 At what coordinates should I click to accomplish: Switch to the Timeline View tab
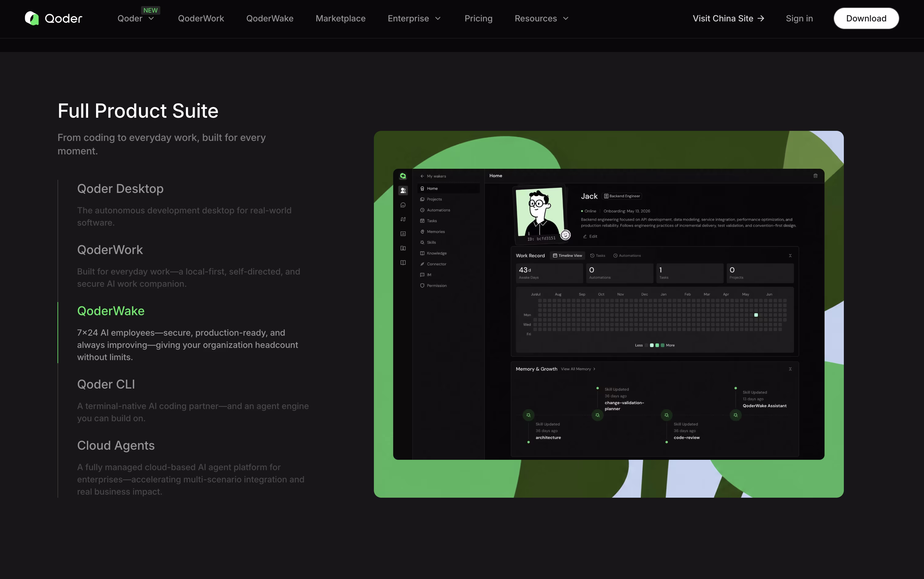coord(567,256)
